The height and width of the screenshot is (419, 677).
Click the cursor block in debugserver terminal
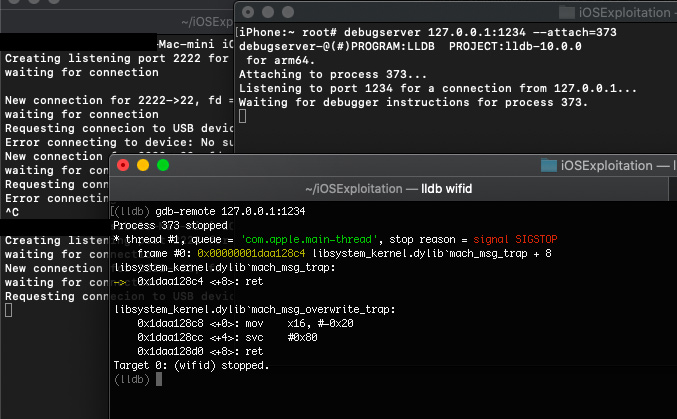click(242, 117)
